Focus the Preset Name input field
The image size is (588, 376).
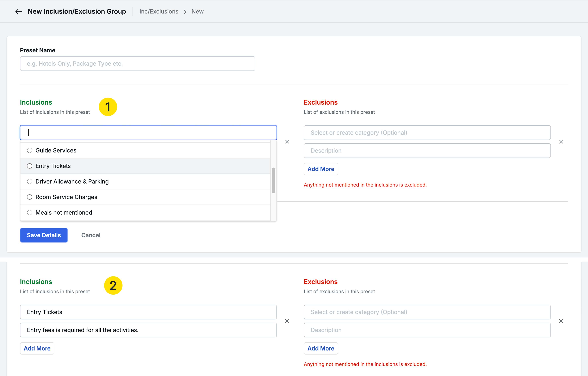[x=138, y=64]
